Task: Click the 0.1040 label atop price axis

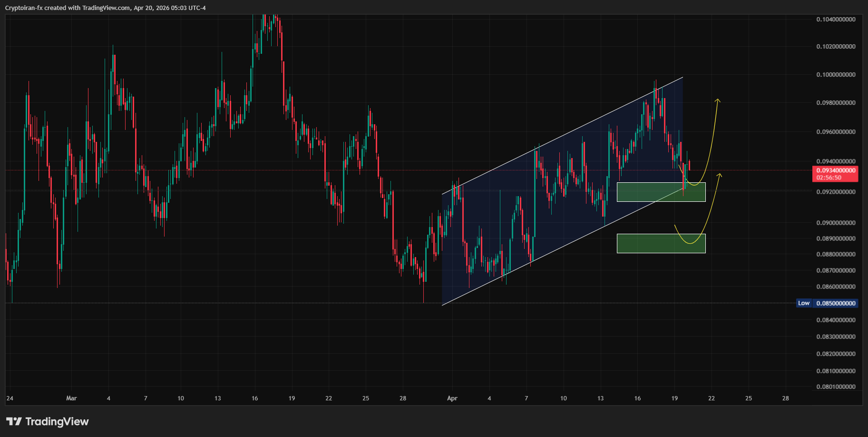Action: (836, 20)
